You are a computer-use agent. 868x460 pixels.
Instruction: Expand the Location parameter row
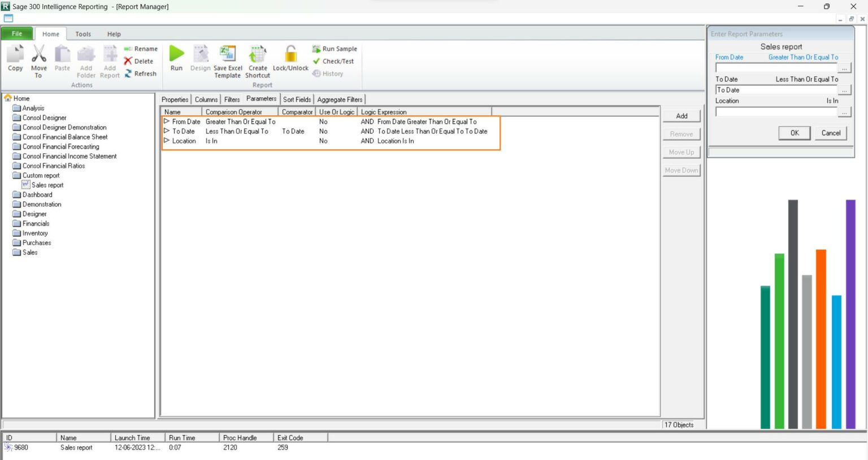tap(167, 141)
